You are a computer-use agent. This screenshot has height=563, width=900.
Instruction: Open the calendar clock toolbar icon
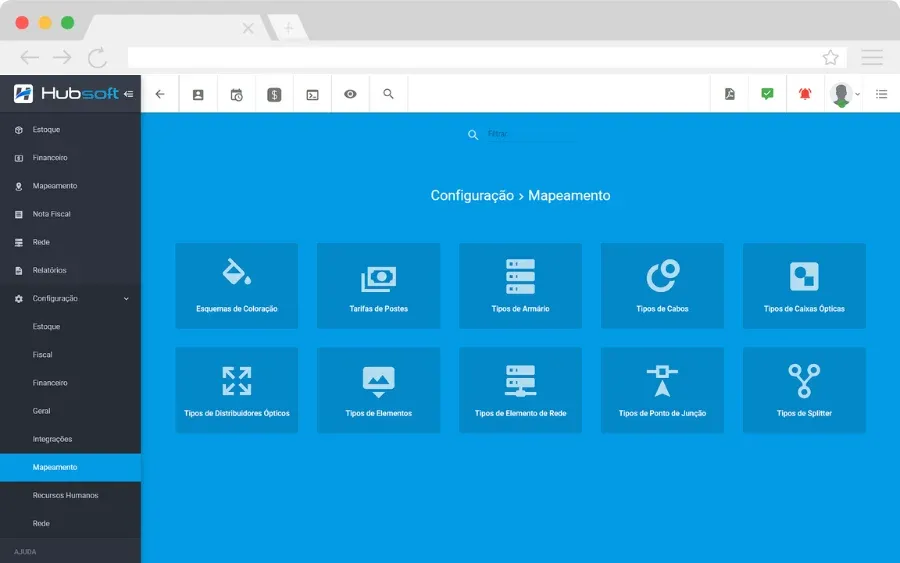pos(236,95)
